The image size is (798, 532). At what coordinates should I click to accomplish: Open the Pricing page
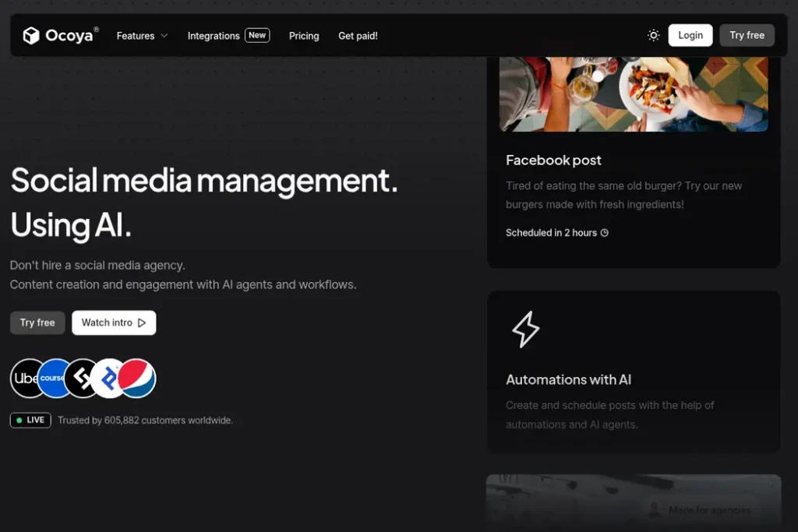304,36
